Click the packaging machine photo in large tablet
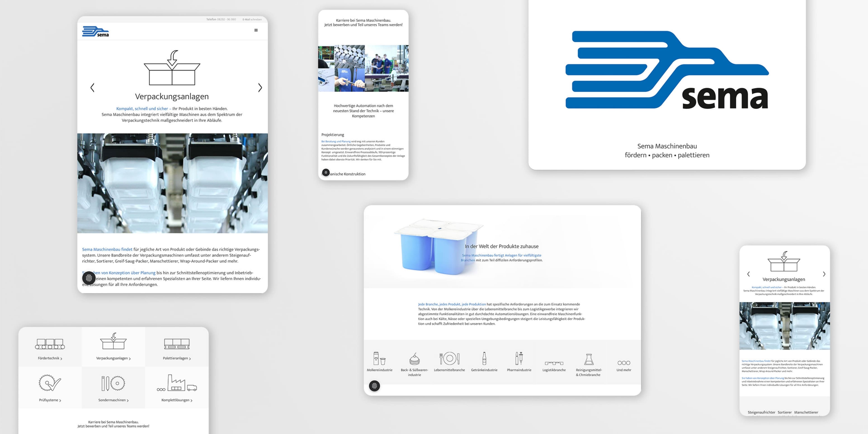This screenshot has width=868, height=434. click(172, 183)
